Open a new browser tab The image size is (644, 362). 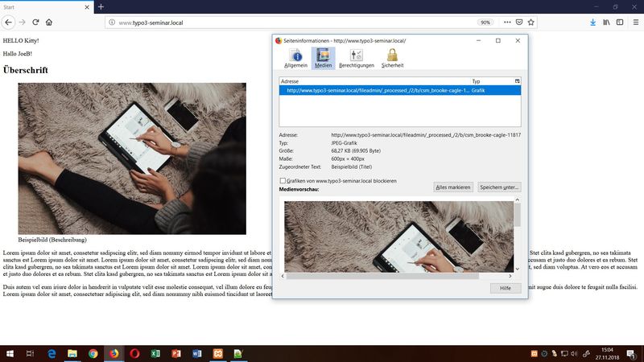coord(101,6)
